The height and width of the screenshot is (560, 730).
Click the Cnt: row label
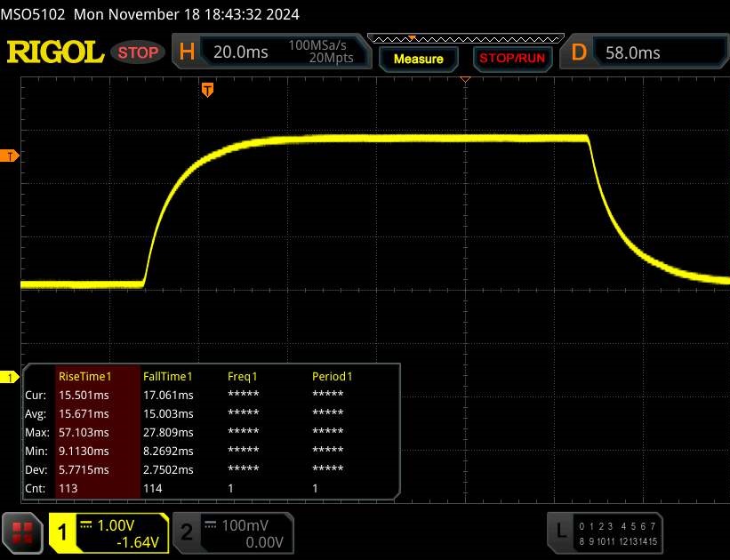coord(36,488)
